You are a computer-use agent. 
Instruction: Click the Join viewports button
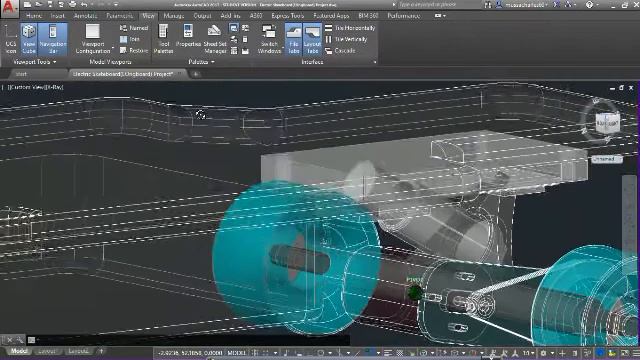click(130, 40)
